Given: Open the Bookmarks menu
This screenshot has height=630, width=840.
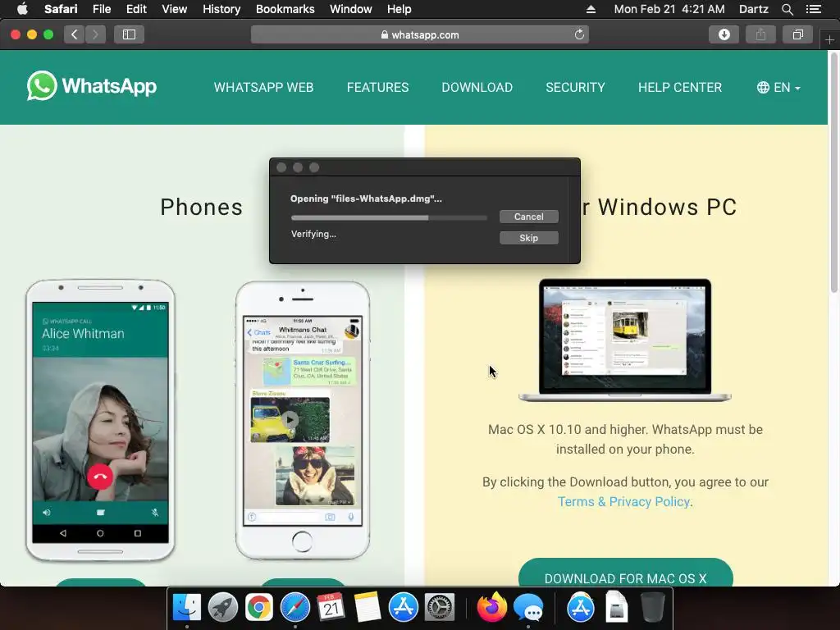Looking at the screenshot, I should [285, 9].
